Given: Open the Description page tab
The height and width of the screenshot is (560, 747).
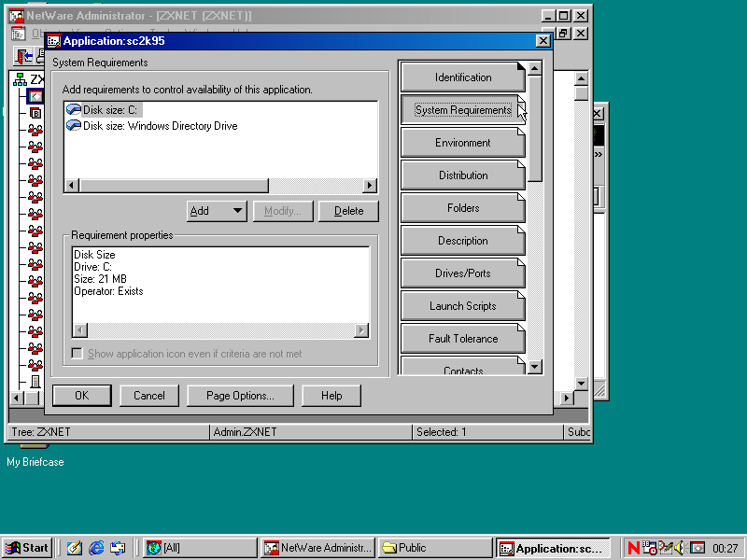Looking at the screenshot, I should point(463,241).
